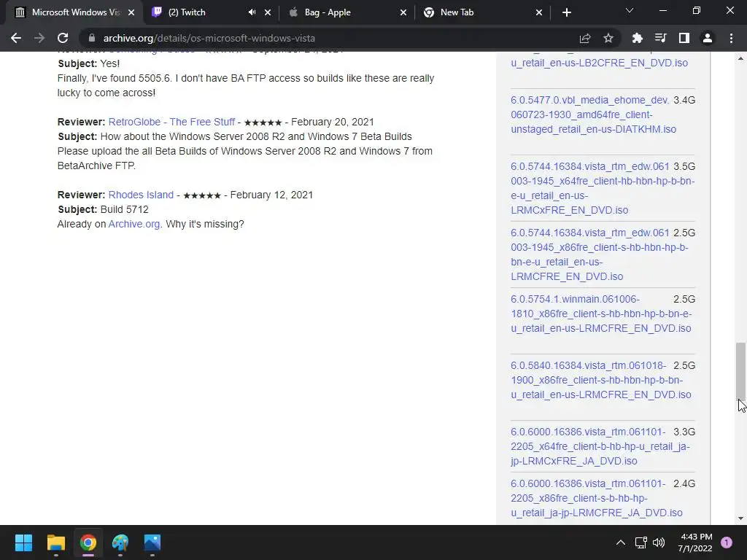
Task: Click the address bar URL
Action: (x=209, y=38)
